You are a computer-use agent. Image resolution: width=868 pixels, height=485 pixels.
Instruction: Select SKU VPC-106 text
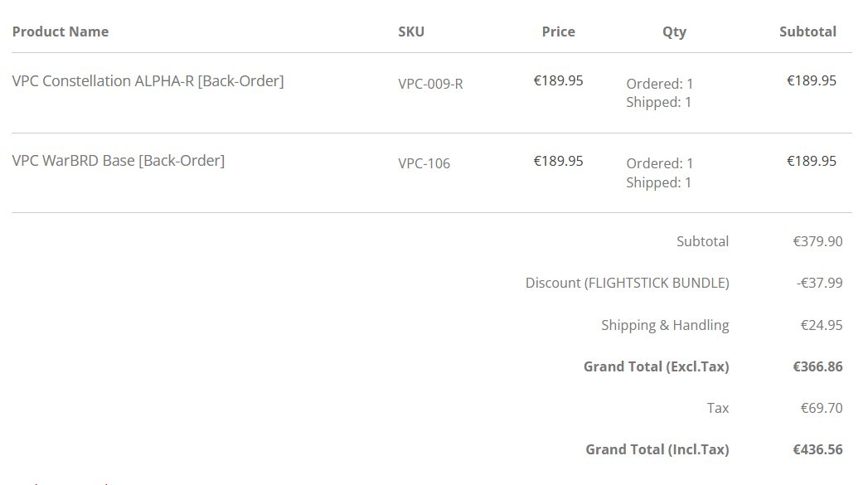(424, 163)
